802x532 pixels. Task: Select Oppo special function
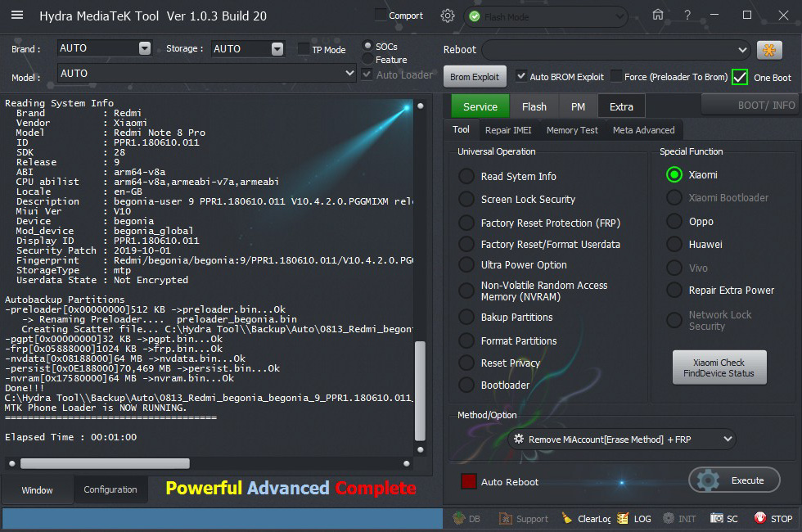coord(674,221)
